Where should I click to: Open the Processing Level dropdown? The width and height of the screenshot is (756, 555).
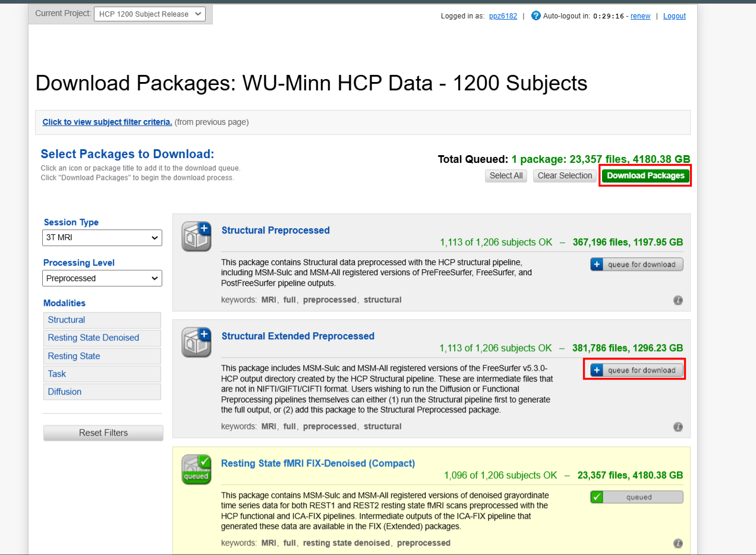click(x=102, y=278)
